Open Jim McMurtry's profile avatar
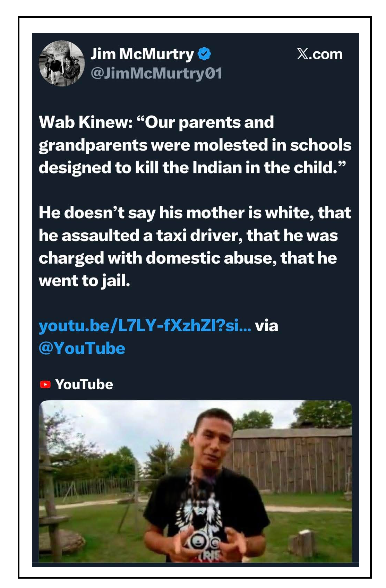 (62, 63)
